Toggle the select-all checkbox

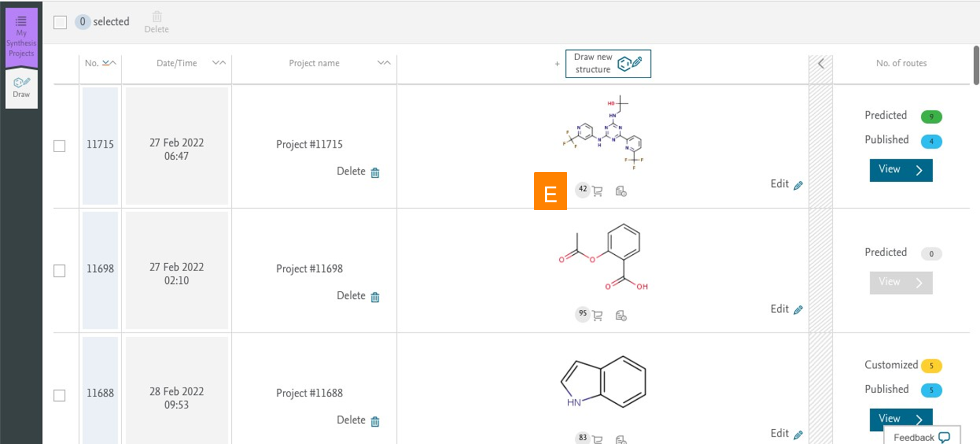pos(60,22)
